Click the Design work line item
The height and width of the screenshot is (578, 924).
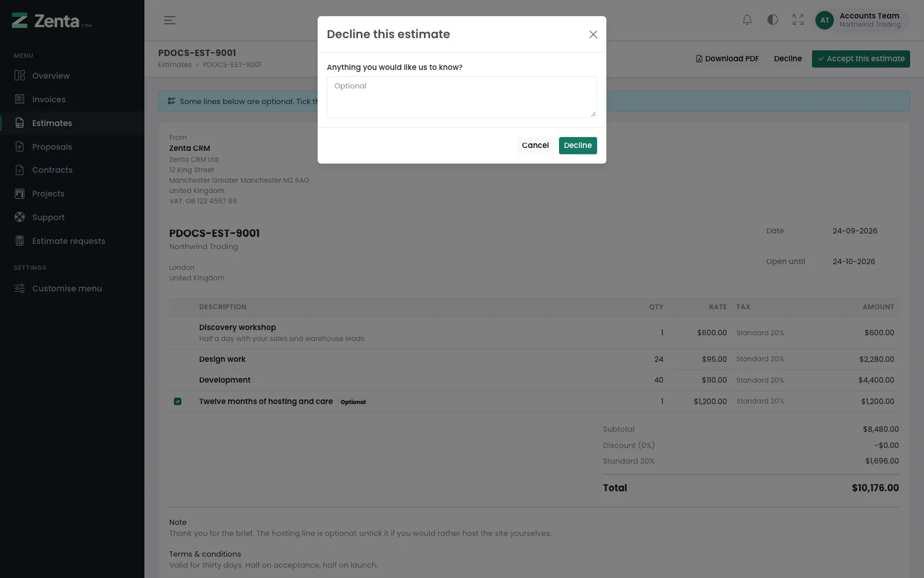tap(222, 359)
